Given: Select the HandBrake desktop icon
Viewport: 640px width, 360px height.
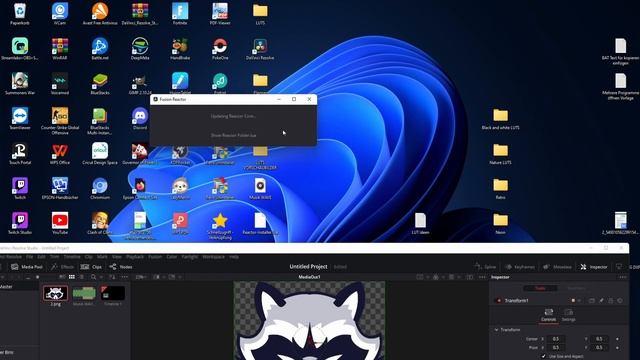Looking at the screenshot, I should [x=180, y=49].
